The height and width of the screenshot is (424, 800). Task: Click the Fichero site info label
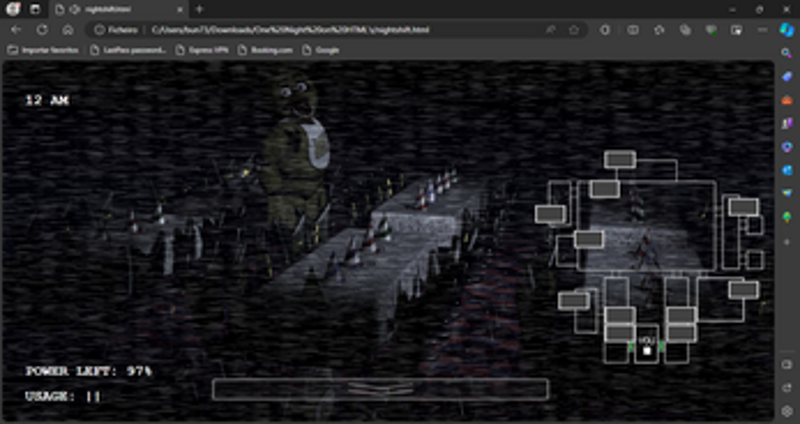[x=117, y=30]
